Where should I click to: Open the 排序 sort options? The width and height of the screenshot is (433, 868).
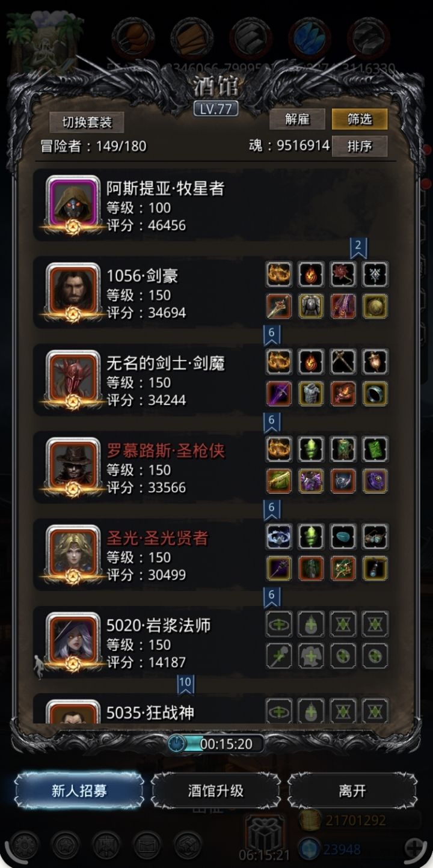360,146
